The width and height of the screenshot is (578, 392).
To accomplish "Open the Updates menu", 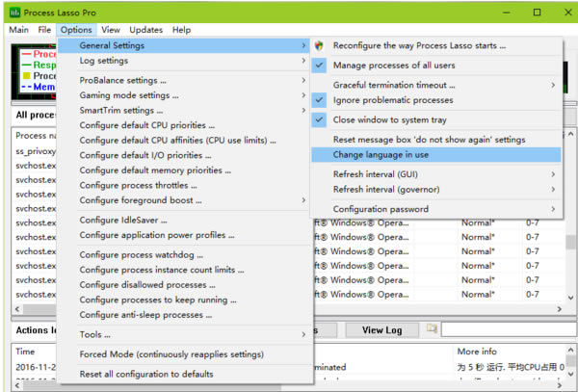I will tap(146, 30).
